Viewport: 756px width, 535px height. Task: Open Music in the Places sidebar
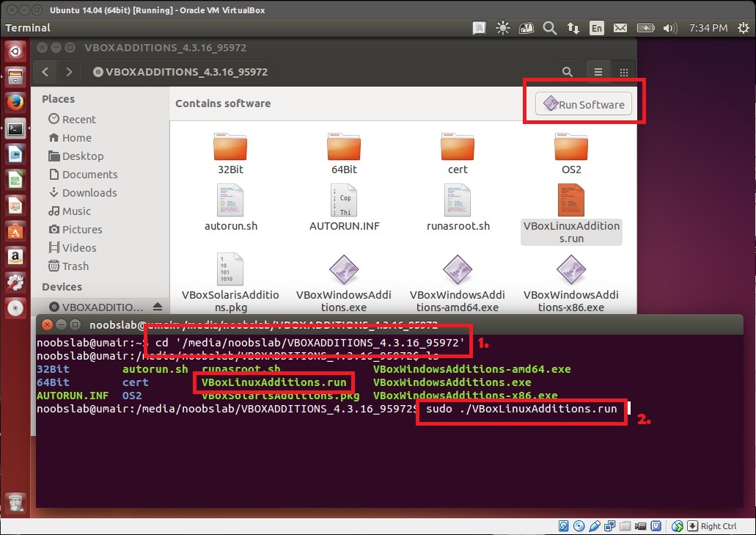click(x=70, y=211)
